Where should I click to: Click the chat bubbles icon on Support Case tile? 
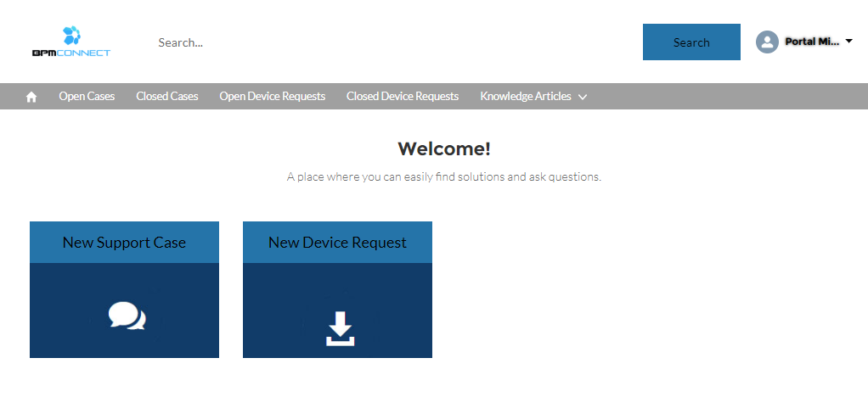point(127,316)
